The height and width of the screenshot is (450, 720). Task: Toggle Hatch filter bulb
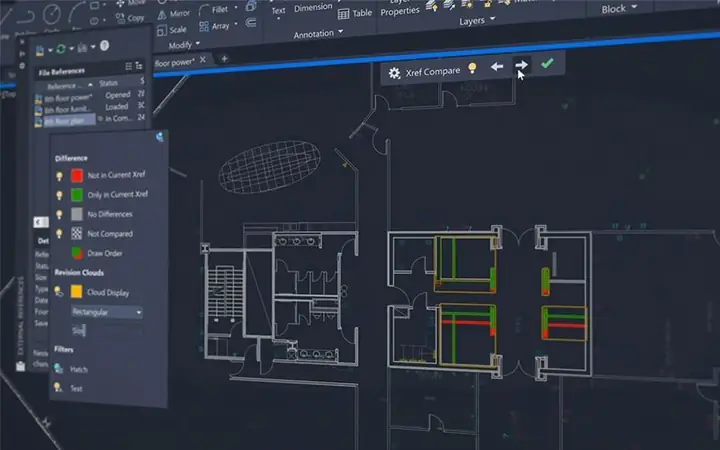tap(58, 368)
